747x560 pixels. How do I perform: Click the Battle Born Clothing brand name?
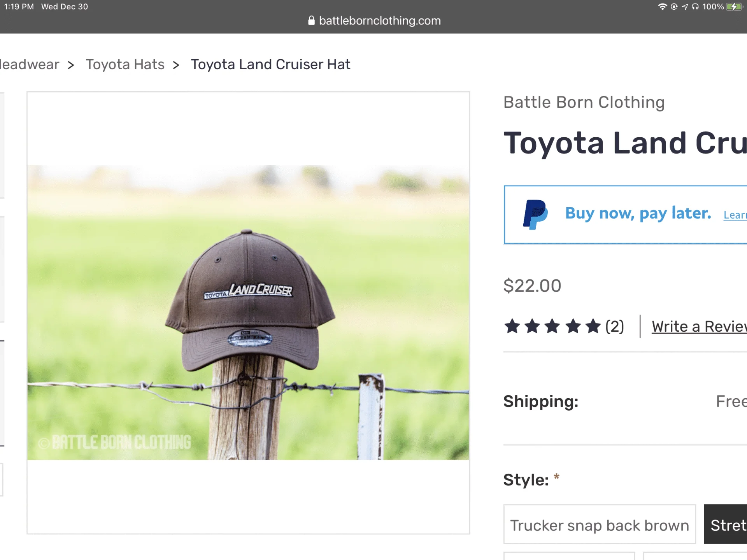click(584, 102)
